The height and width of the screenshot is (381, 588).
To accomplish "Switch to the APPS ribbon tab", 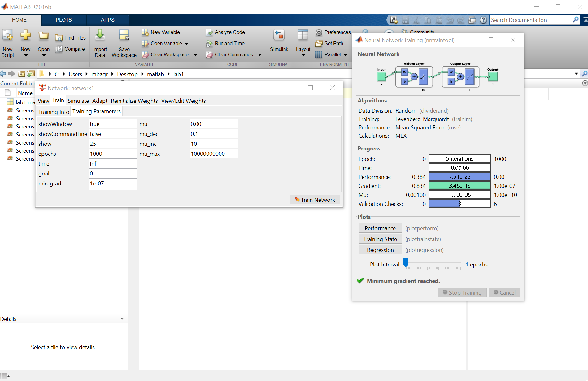I will [x=107, y=20].
